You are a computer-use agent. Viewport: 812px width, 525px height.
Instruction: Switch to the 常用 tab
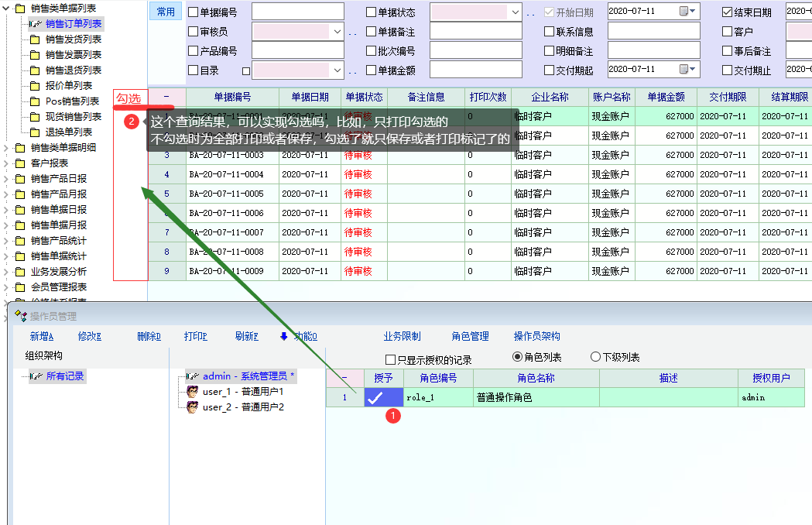coord(166,12)
